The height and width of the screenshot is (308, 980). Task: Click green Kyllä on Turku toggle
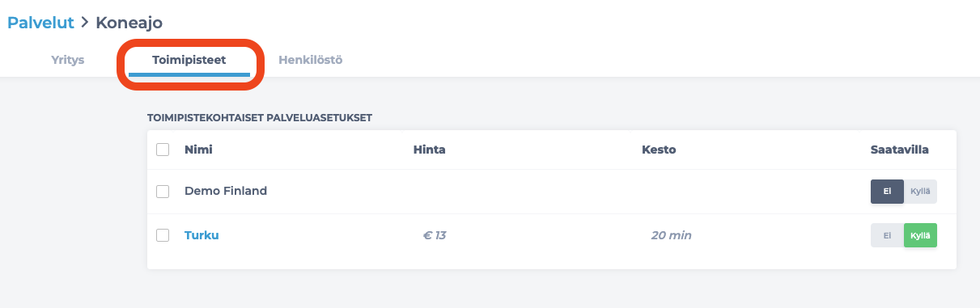tap(920, 235)
